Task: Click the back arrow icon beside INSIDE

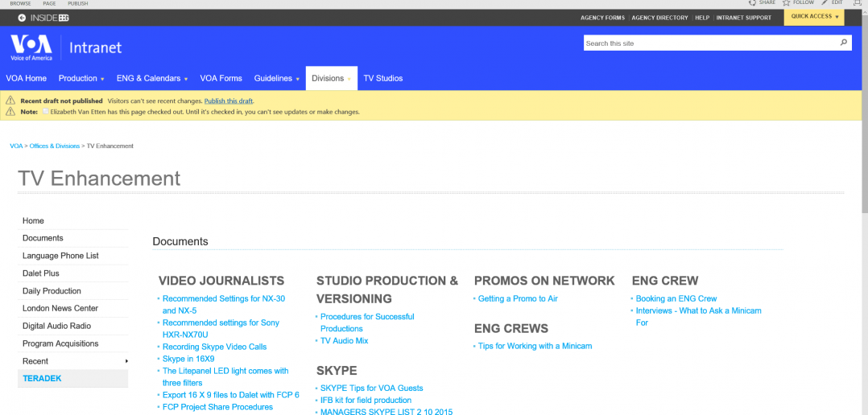Action: (22, 18)
